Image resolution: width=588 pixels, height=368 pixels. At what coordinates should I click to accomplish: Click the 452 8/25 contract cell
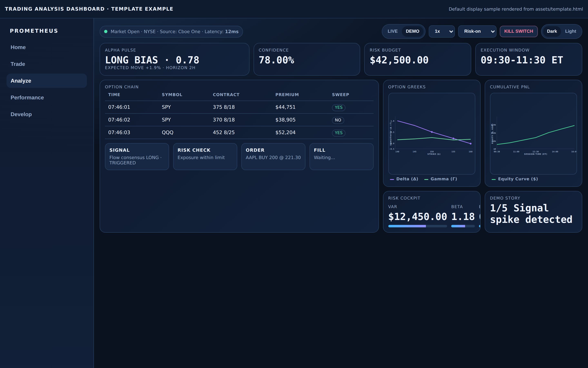click(224, 132)
